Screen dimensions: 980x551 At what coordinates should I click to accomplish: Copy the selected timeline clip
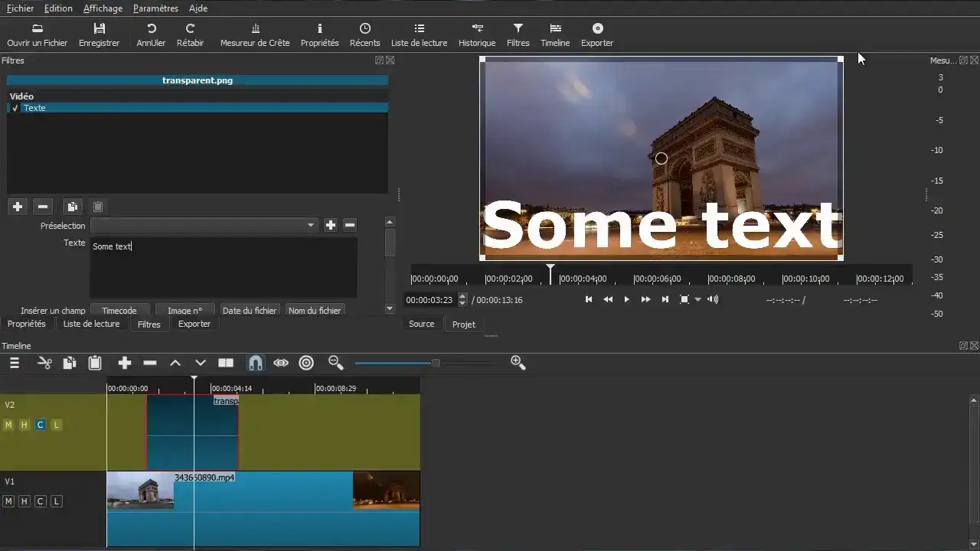point(69,363)
